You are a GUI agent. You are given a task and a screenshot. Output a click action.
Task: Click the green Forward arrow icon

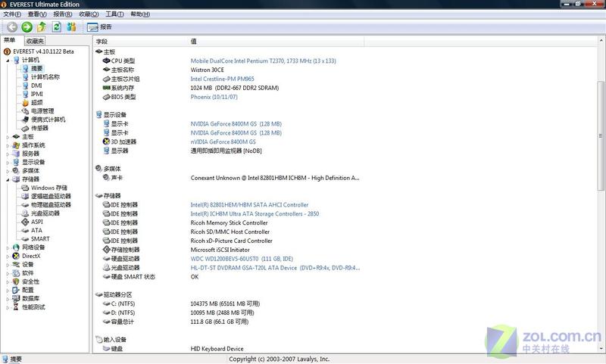(27, 26)
